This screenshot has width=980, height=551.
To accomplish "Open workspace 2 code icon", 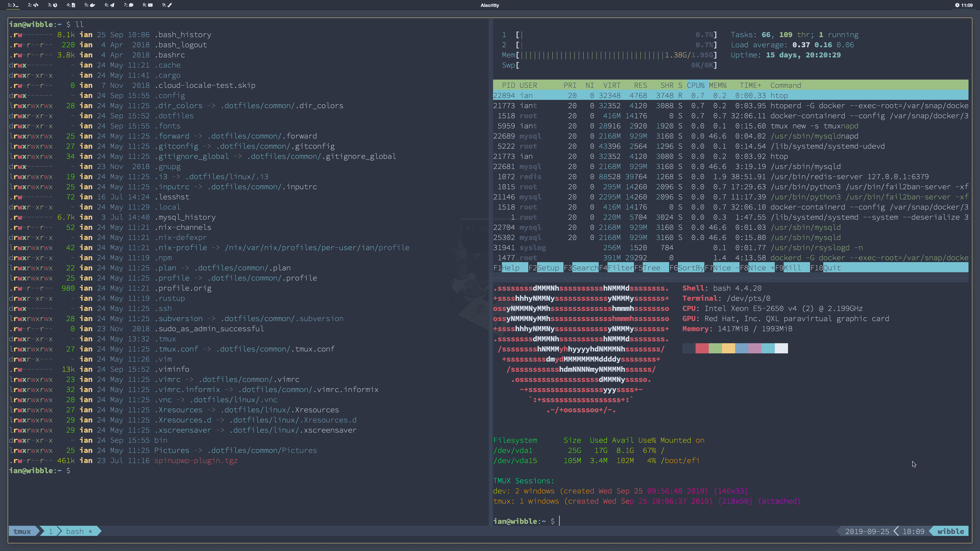I will pyautogui.click(x=33, y=5).
